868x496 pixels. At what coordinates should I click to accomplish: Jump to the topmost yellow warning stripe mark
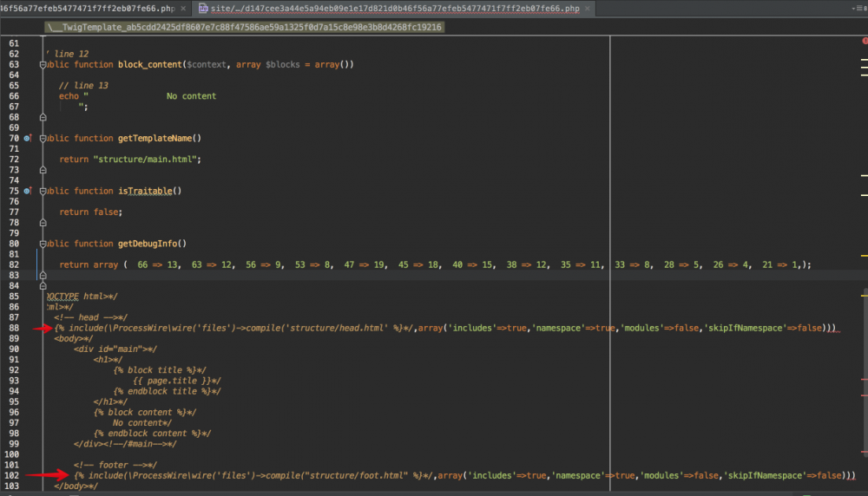865,59
